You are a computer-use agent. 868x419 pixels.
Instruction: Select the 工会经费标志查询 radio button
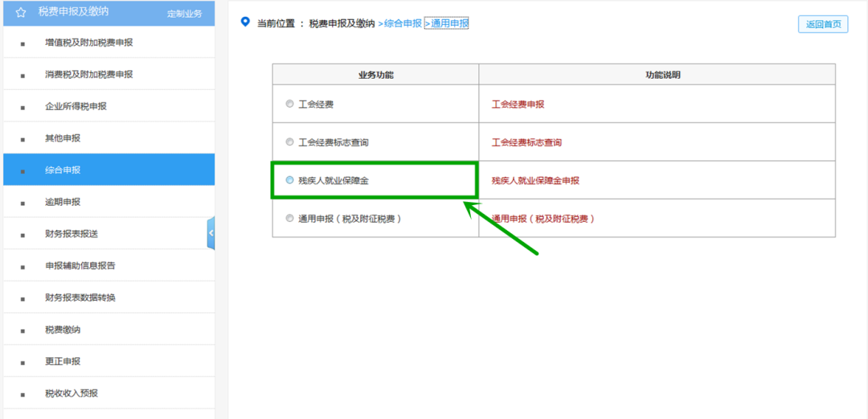tap(289, 142)
